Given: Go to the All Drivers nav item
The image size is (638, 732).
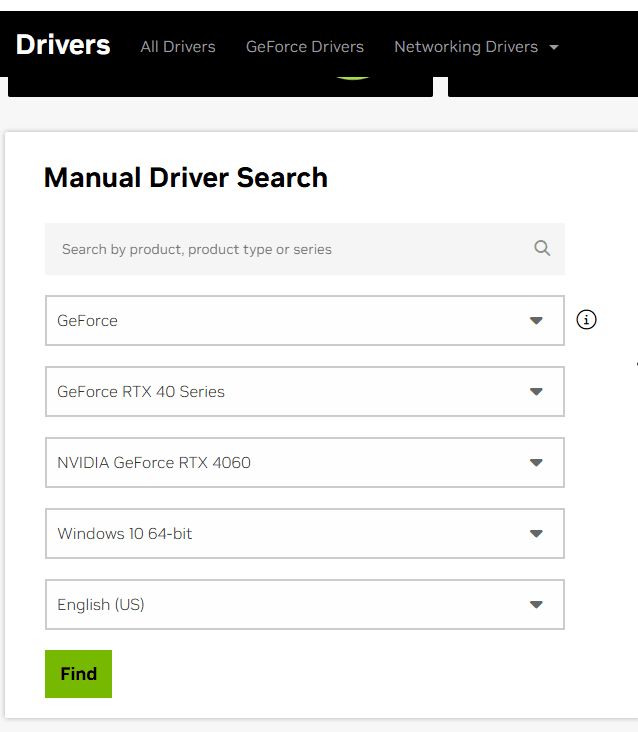Looking at the screenshot, I should pos(178,47).
